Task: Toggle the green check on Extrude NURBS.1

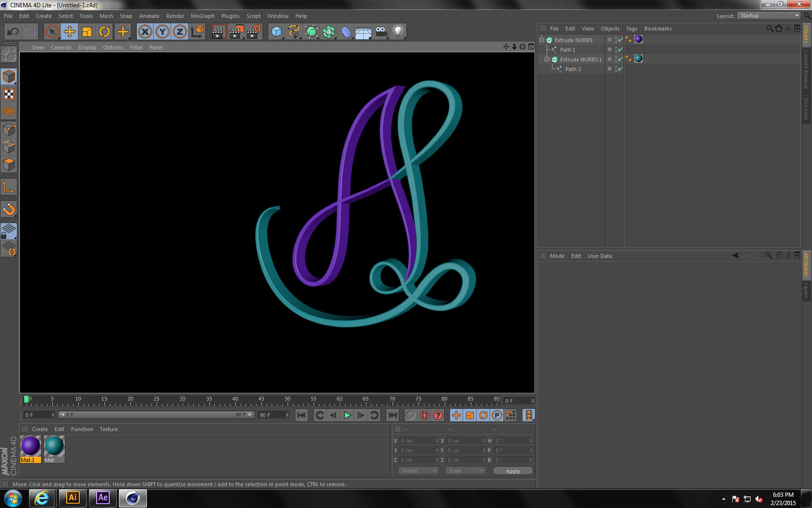Action: click(x=621, y=59)
